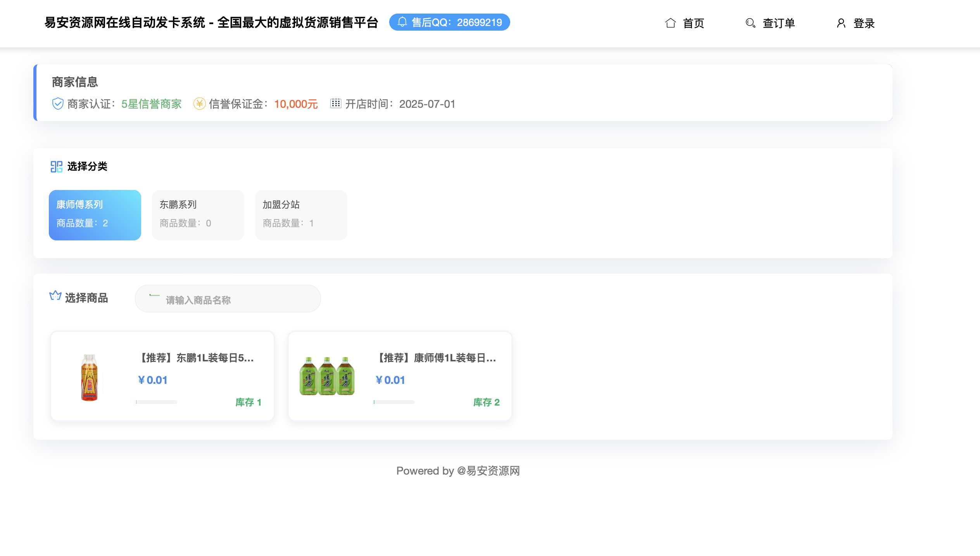Open the 首页 navigation item
The width and height of the screenshot is (980, 556).
[x=694, y=23]
